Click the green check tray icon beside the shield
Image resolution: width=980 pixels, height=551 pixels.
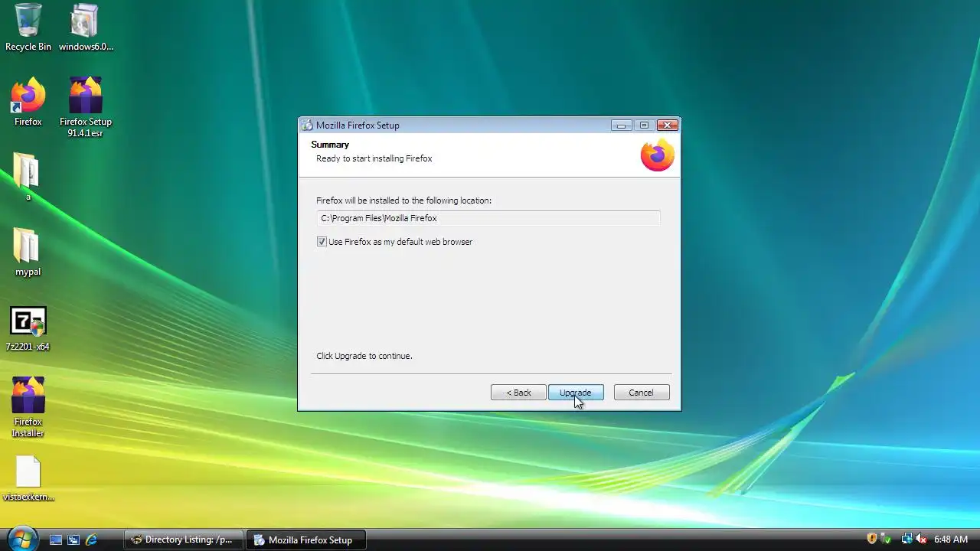point(887,539)
